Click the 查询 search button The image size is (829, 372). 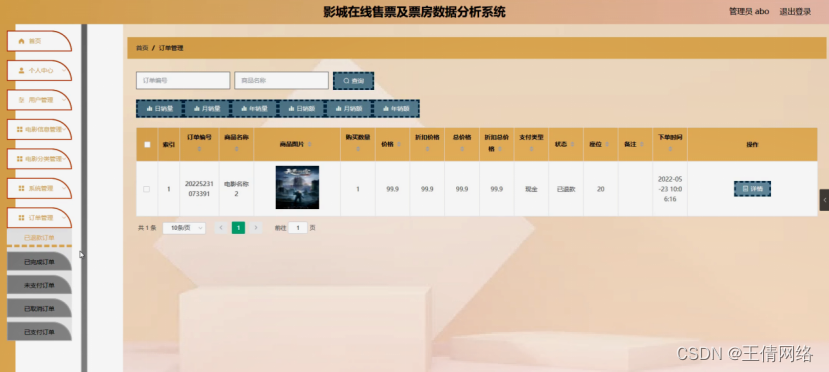click(x=354, y=81)
